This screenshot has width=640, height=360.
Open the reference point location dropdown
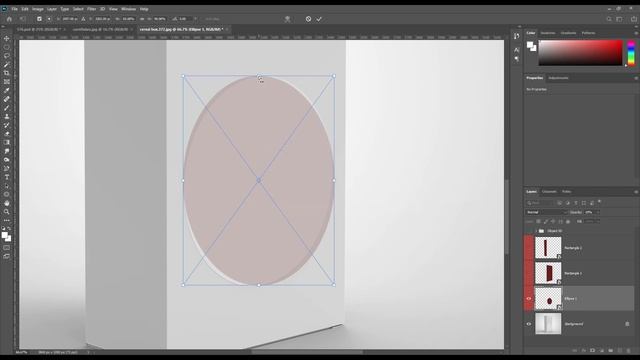coord(49,19)
